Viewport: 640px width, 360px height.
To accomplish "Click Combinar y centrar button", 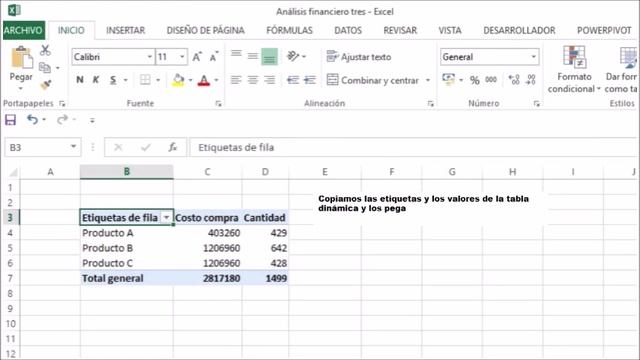I will [x=373, y=80].
